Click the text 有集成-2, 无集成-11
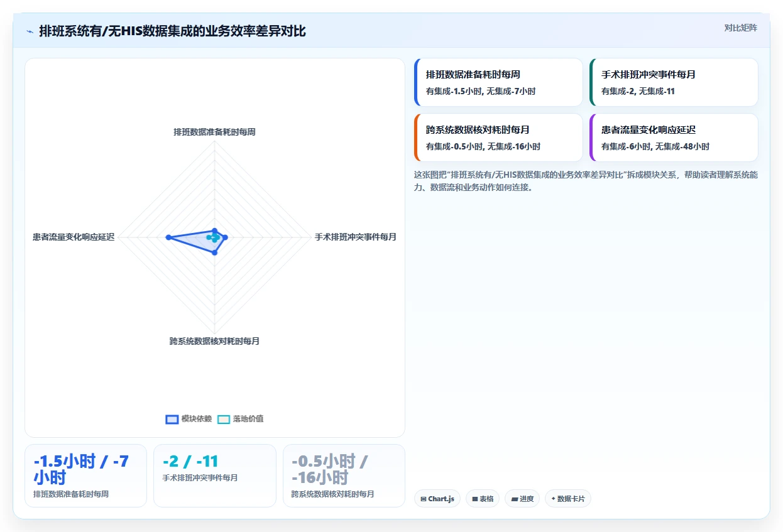Screen dimensions: 783x532 coord(638,91)
